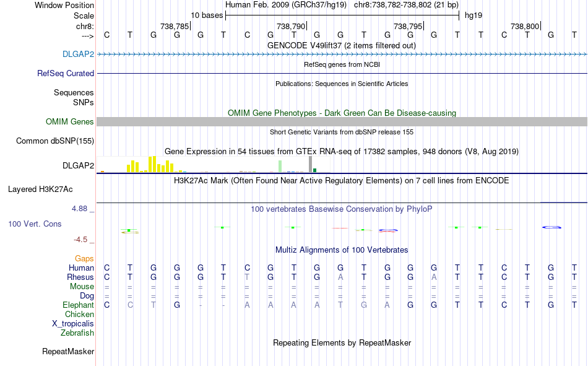
Task: Click the GTEx DLGAP2 expression track label
Action: pyautogui.click(x=78, y=165)
